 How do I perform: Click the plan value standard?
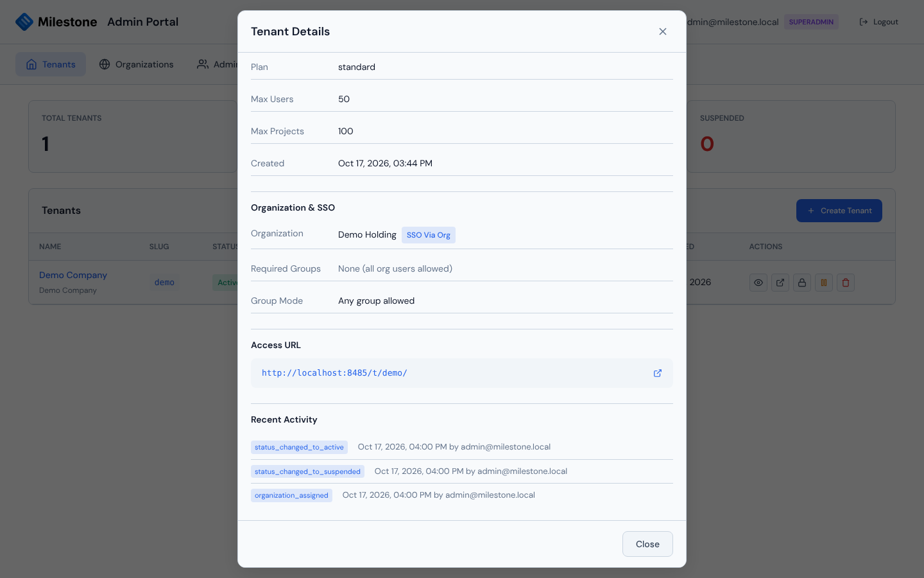[x=357, y=67]
